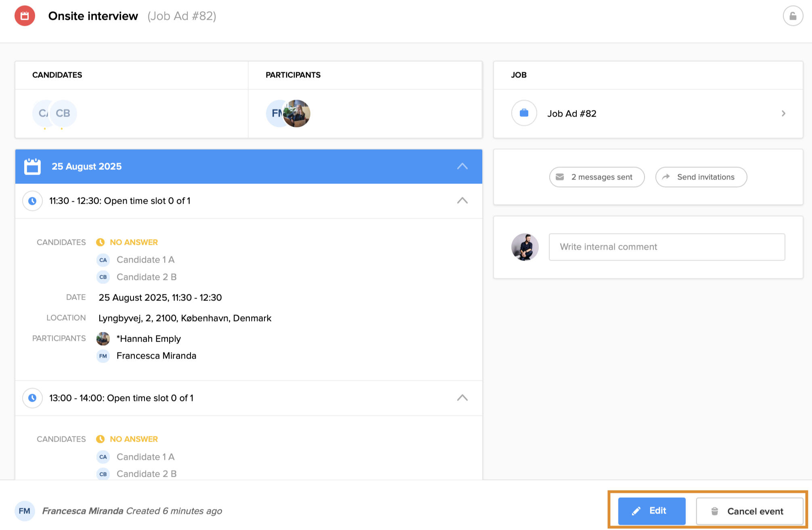Viewport: 812px width, 530px height.
Task: Collapse the 11:30 - 12:30 time slot
Action: tap(462, 200)
